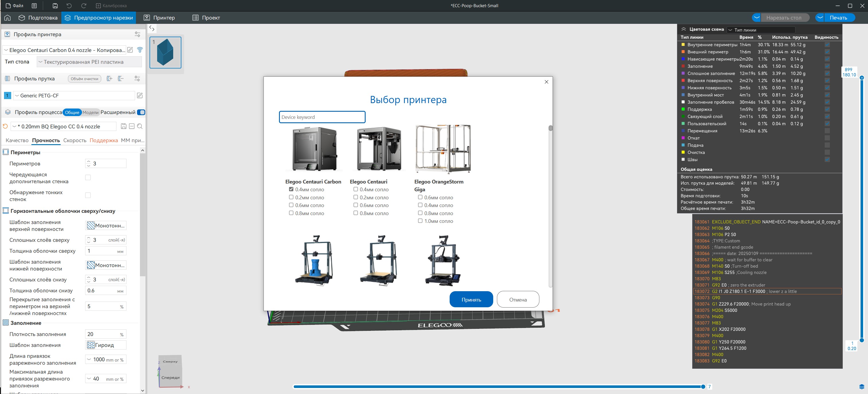Click the search icon in process profile
Viewport: 868px width, 394px height.
[x=140, y=126]
